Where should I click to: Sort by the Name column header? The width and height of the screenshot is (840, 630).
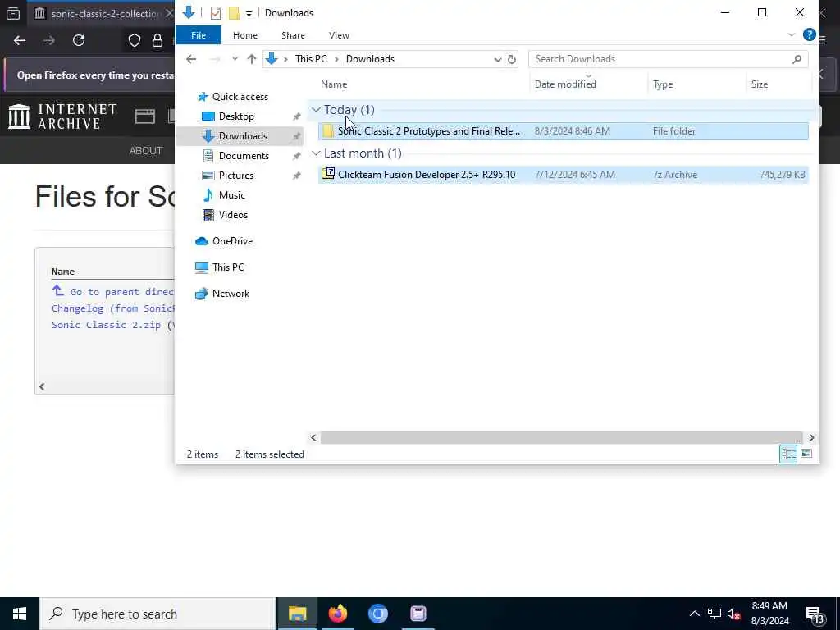coord(334,84)
